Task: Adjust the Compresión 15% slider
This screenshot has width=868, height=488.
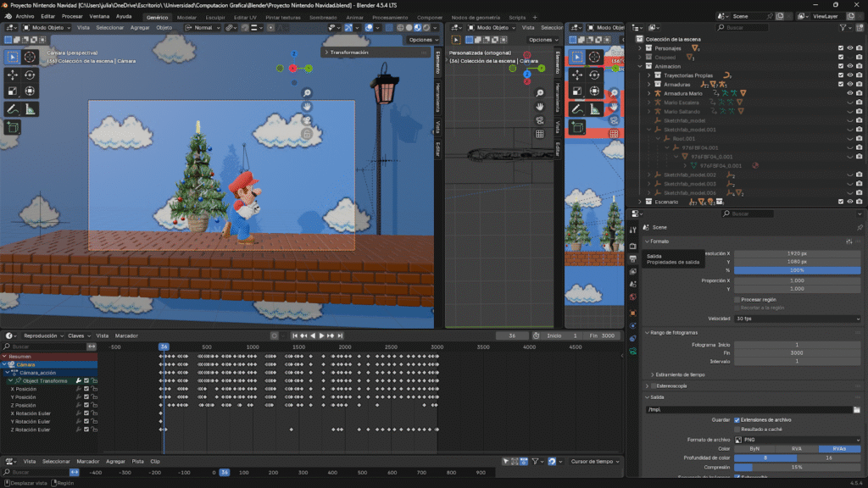Action: coord(797,468)
